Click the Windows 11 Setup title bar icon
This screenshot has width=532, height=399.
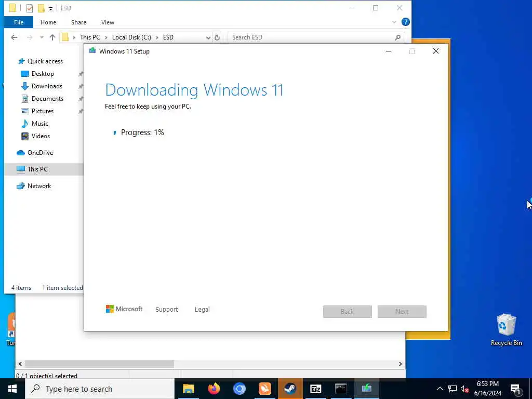[92, 51]
